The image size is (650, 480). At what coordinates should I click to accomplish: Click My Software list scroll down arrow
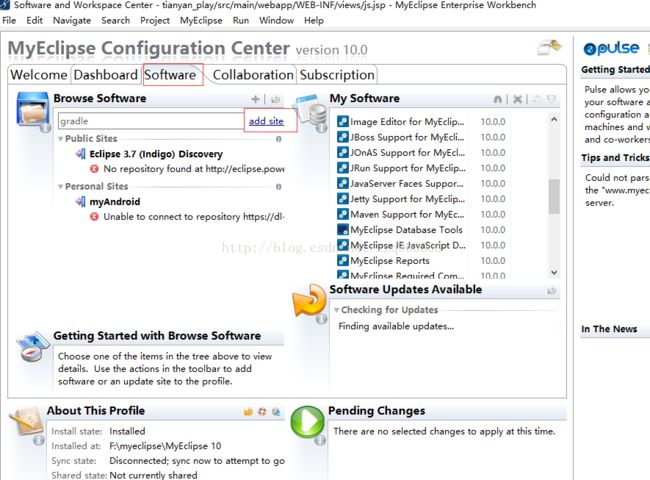554,272
